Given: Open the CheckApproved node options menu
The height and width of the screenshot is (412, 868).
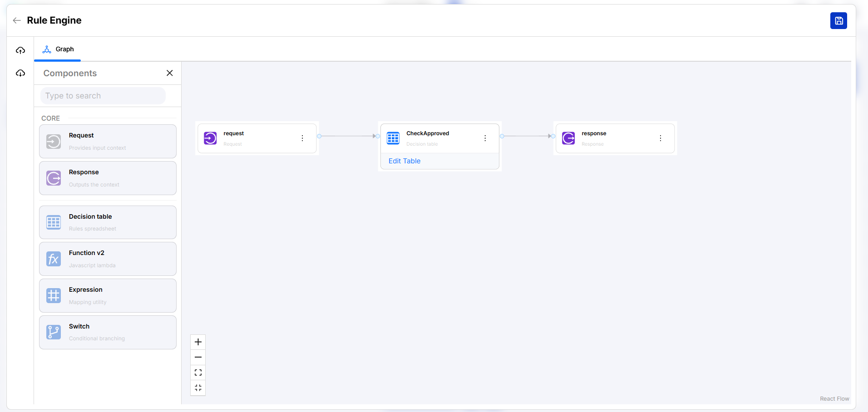Looking at the screenshot, I should pyautogui.click(x=485, y=138).
